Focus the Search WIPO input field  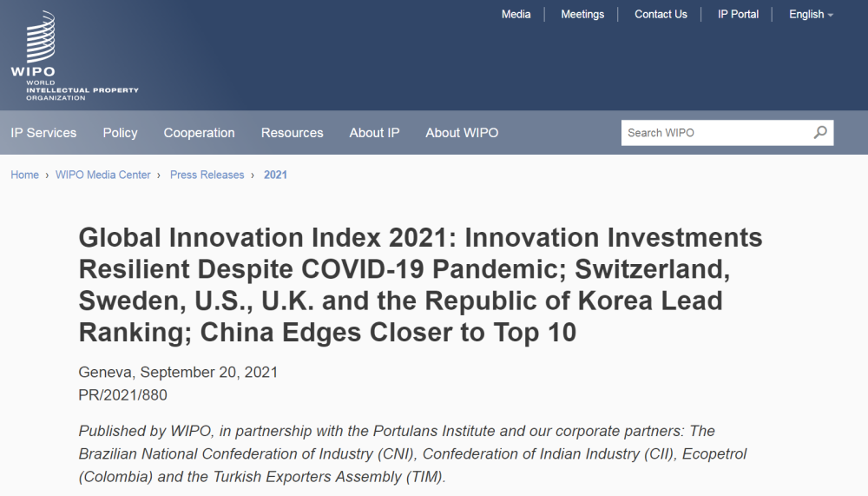point(713,133)
